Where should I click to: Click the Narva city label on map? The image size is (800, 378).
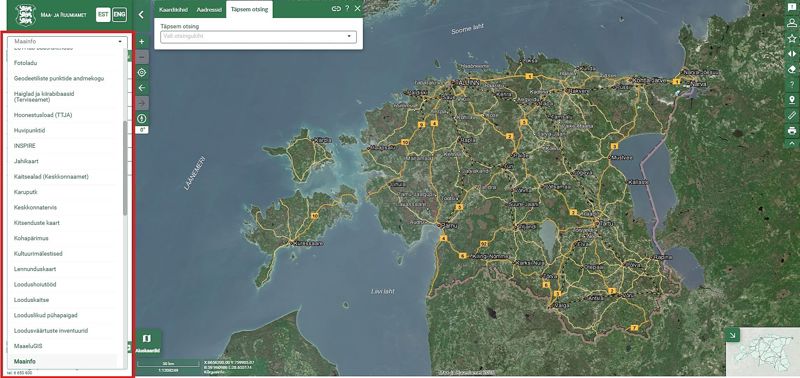697,85
